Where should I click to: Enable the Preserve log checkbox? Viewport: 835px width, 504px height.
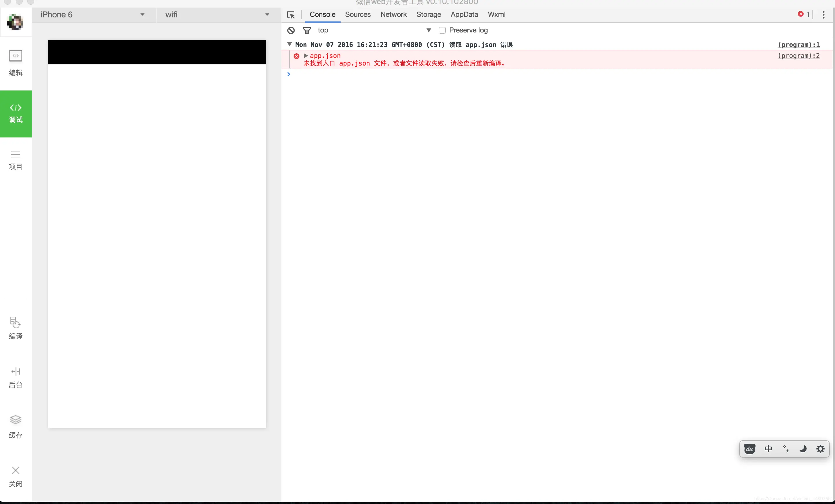coord(442,30)
